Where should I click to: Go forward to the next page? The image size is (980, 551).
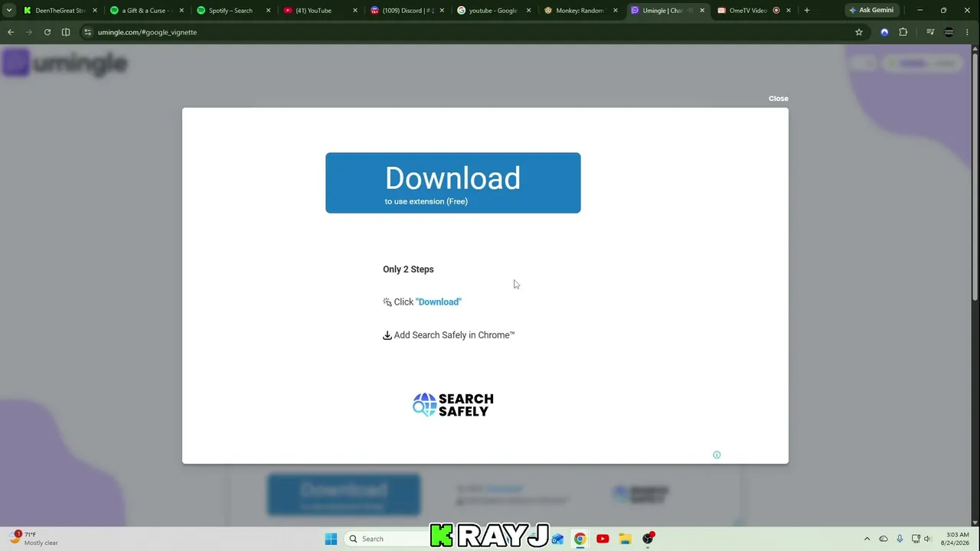pyautogui.click(x=29, y=32)
